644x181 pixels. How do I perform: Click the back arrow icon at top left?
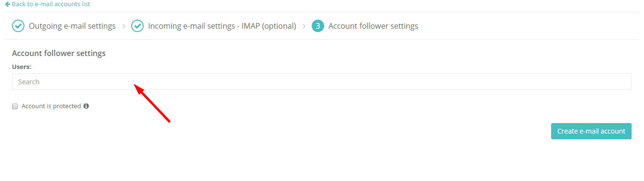point(8,4)
